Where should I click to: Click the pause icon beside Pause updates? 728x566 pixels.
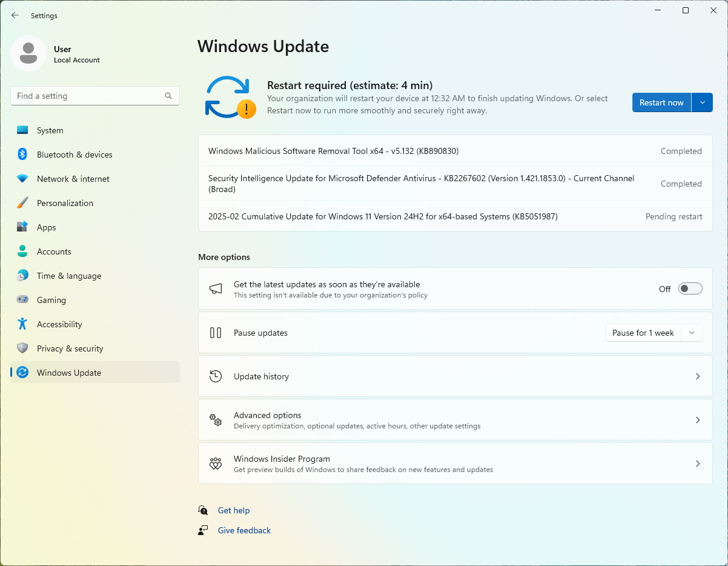click(216, 333)
